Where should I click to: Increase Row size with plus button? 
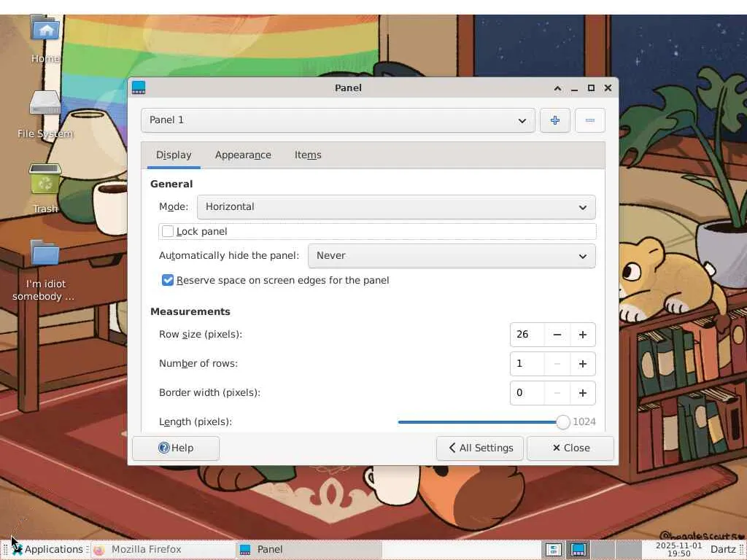[583, 335]
